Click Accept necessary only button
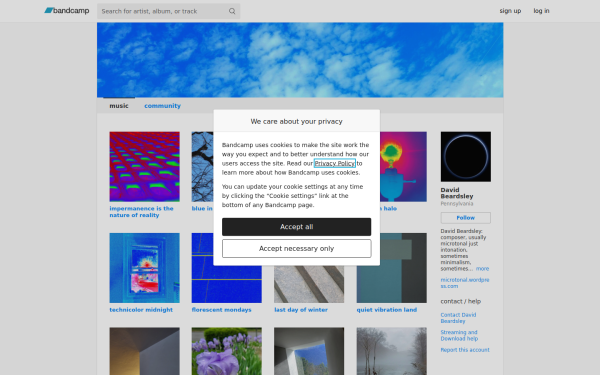The image size is (600, 375). [297, 249]
